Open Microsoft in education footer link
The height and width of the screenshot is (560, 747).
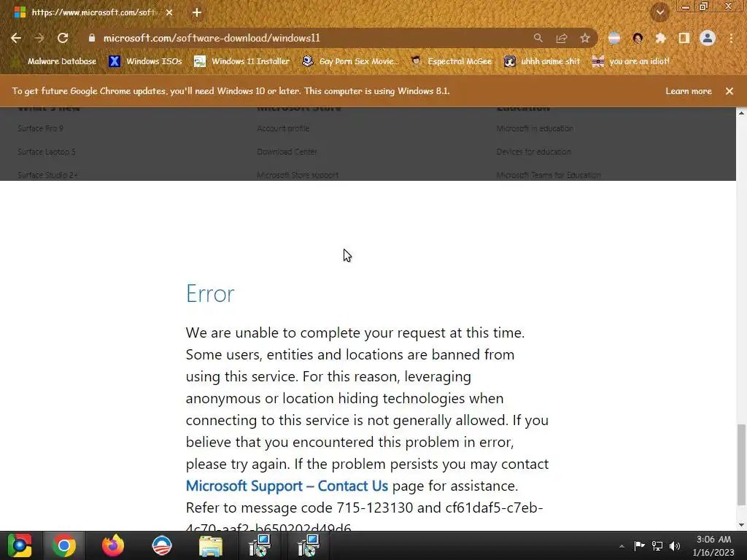535,128
